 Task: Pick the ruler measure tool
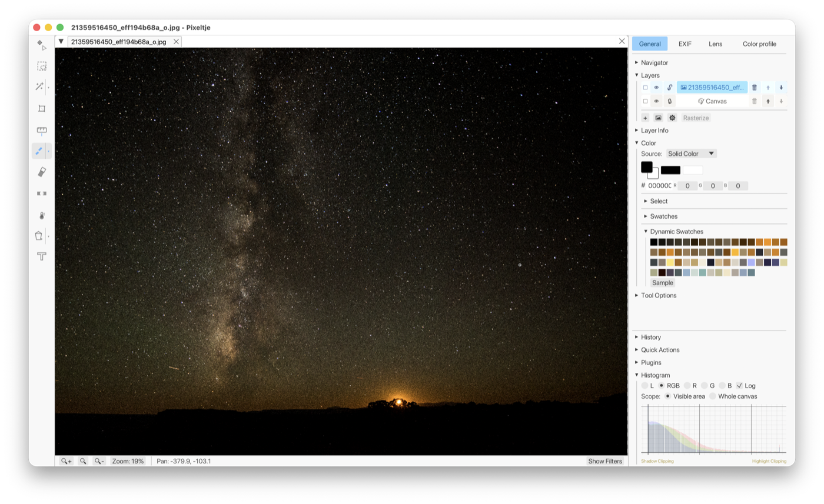pyautogui.click(x=41, y=131)
